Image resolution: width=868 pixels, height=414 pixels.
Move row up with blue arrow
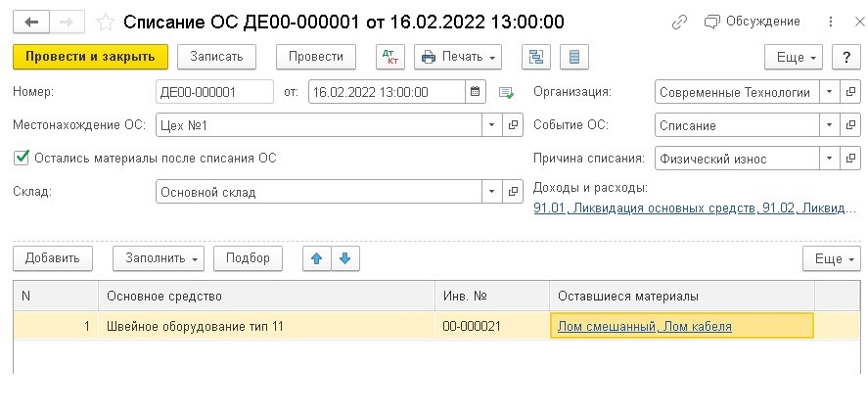(316, 258)
